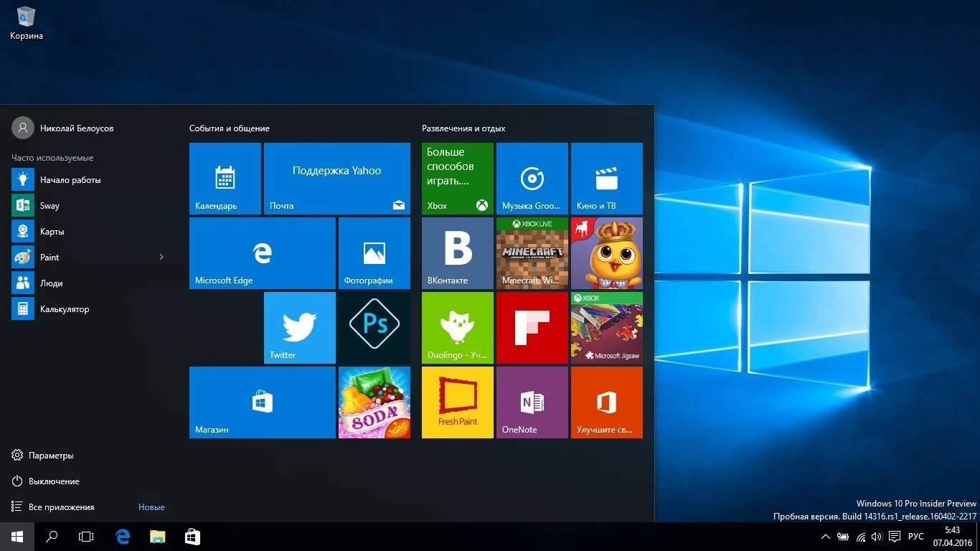Click the Windows Start button
The image size is (980, 551).
click(x=17, y=537)
